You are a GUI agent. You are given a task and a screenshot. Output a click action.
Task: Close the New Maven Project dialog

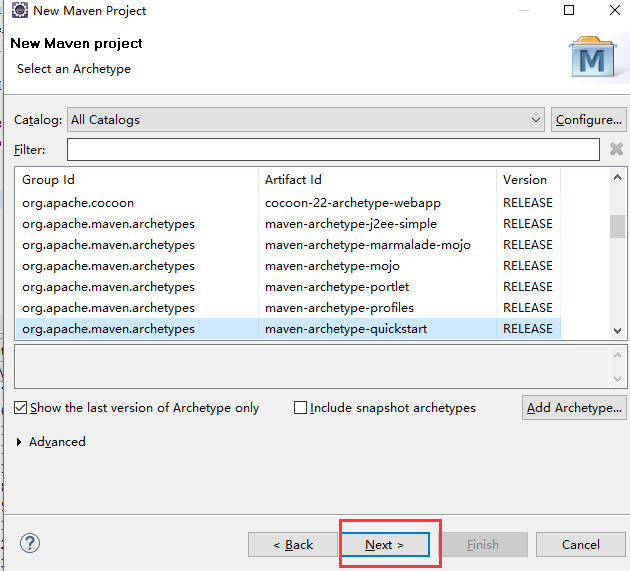point(615,10)
